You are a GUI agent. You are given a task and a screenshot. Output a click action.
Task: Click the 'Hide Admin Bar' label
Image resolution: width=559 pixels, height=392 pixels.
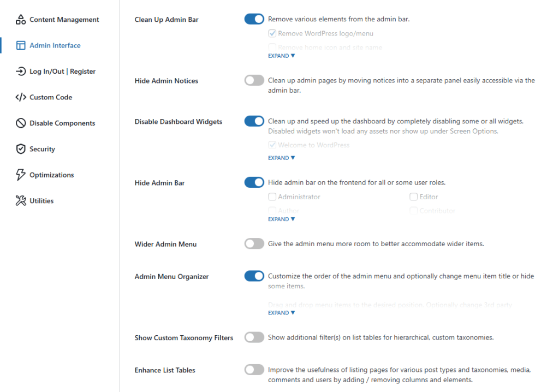tap(159, 183)
